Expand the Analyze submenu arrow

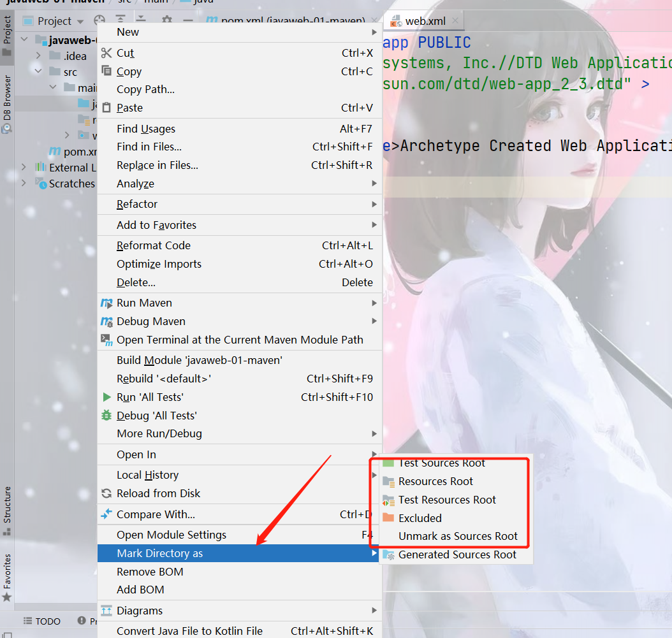click(x=374, y=184)
